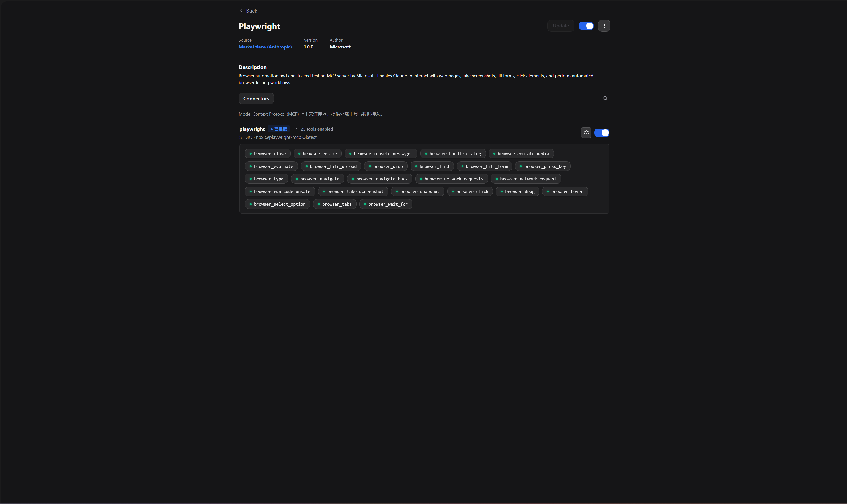Click the browser_close tool chip
The width and height of the screenshot is (847, 504).
(267, 153)
